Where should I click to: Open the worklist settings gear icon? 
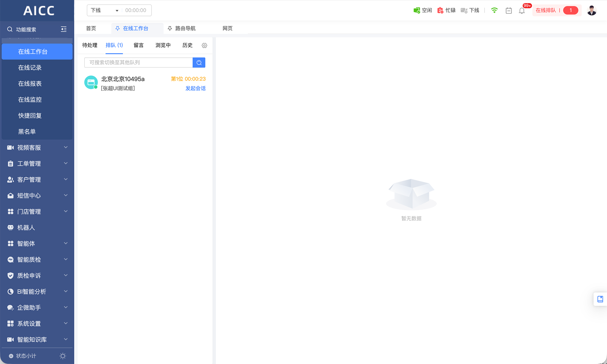point(204,46)
